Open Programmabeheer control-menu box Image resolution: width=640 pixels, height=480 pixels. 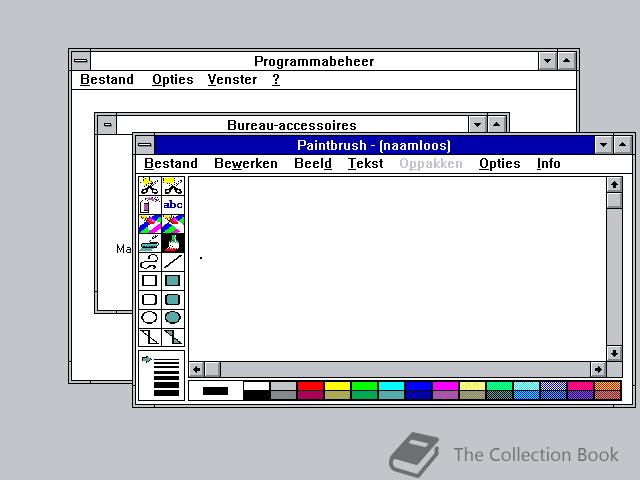81,61
